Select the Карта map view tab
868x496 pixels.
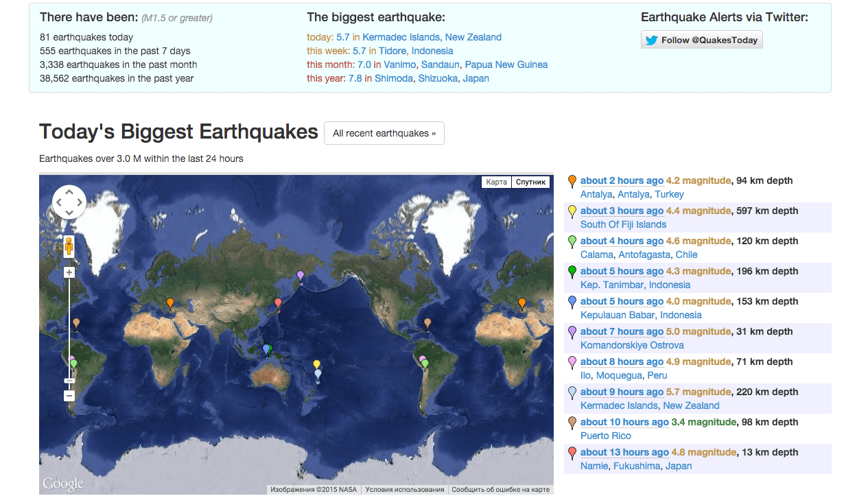[x=496, y=182]
